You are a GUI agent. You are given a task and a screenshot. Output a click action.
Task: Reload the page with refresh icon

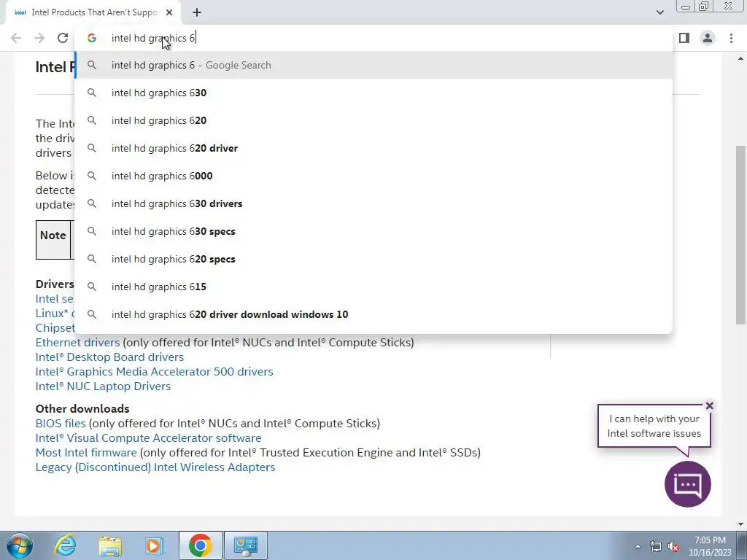tap(63, 38)
